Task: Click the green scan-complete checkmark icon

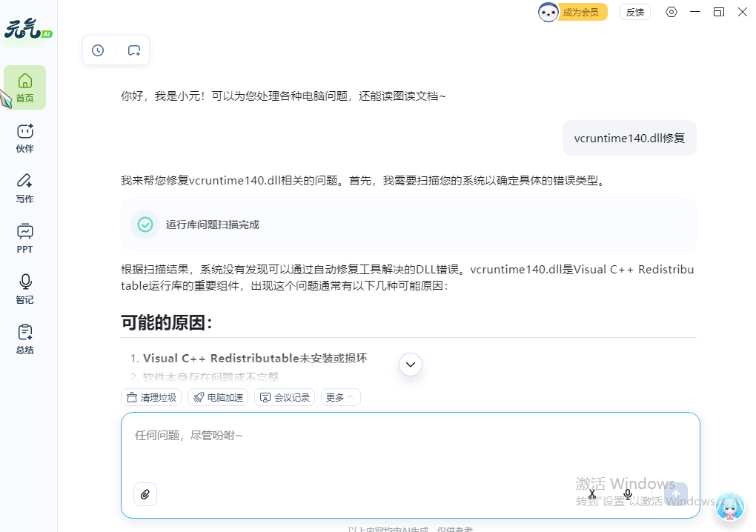Action: pyautogui.click(x=145, y=225)
